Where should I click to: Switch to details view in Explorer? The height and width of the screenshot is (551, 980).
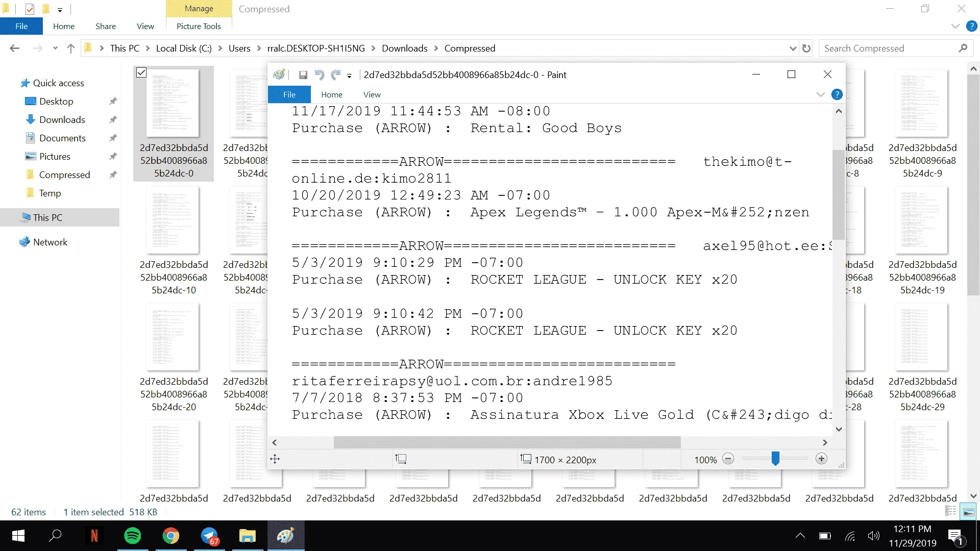(x=951, y=512)
